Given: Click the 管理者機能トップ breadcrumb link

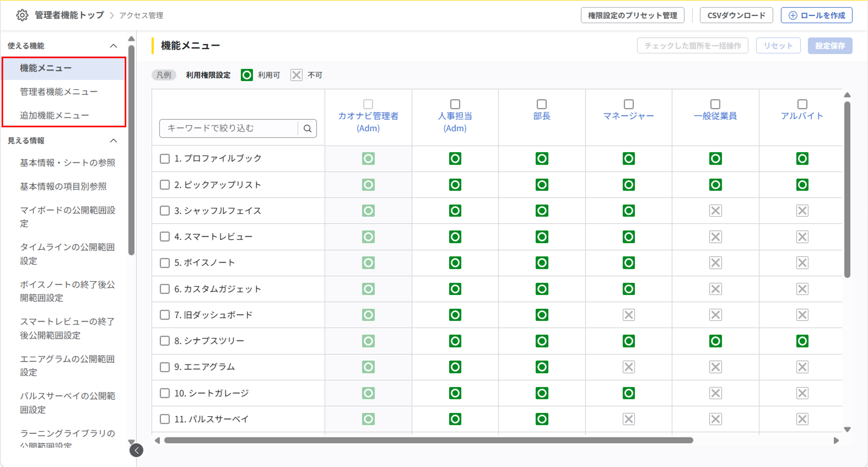Looking at the screenshot, I should coord(69,15).
